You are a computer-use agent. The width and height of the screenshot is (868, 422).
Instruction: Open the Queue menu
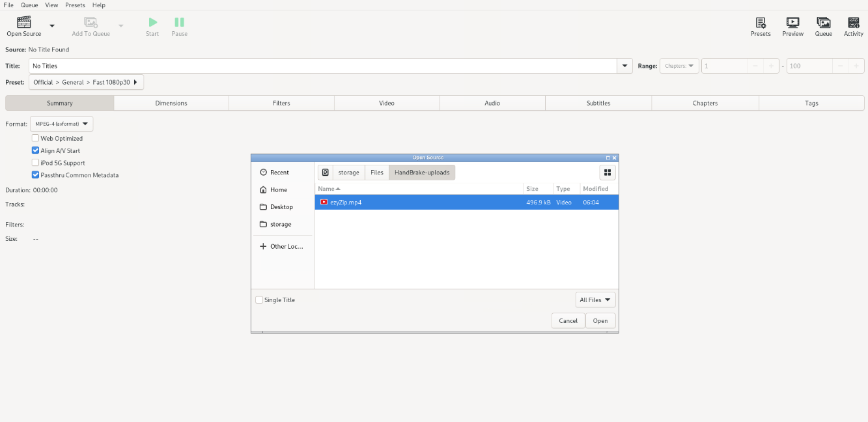(29, 5)
